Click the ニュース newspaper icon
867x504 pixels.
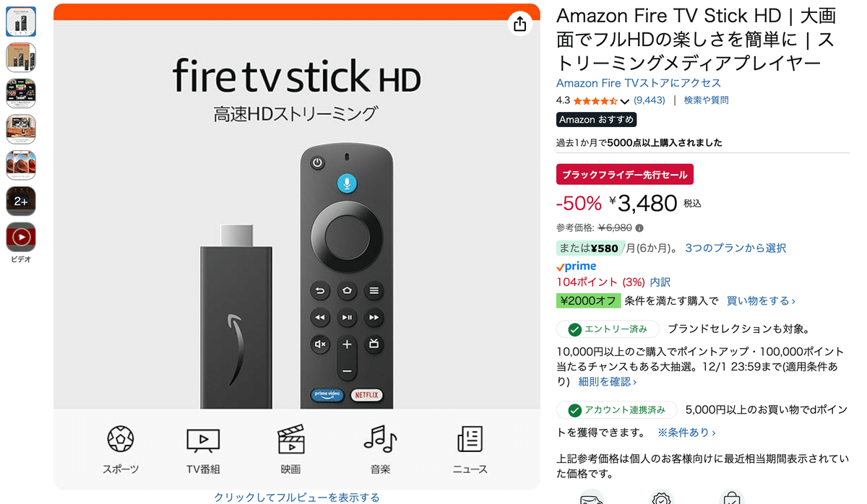(x=470, y=439)
